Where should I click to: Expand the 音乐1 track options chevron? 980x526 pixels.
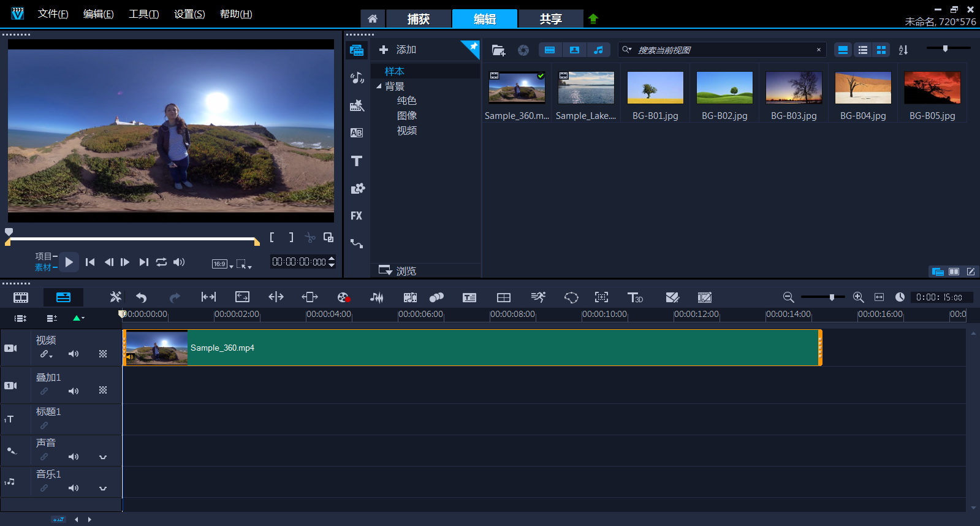pyautogui.click(x=103, y=489)
